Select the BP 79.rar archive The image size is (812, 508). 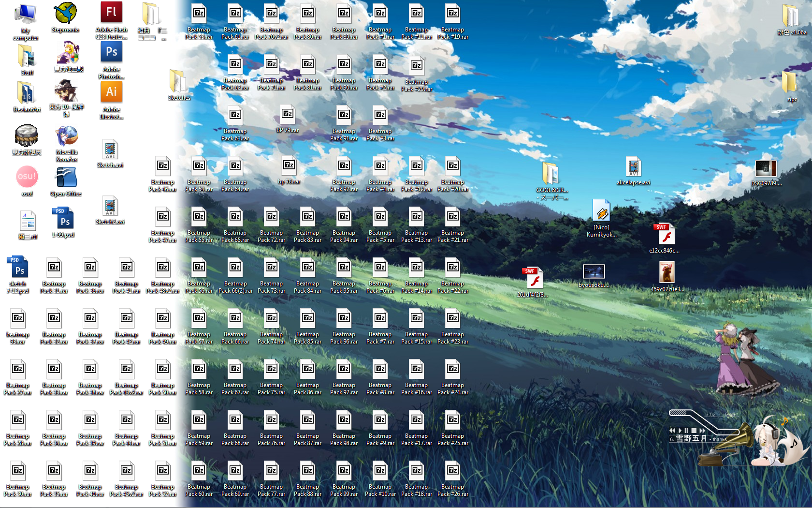coord(288,119)
